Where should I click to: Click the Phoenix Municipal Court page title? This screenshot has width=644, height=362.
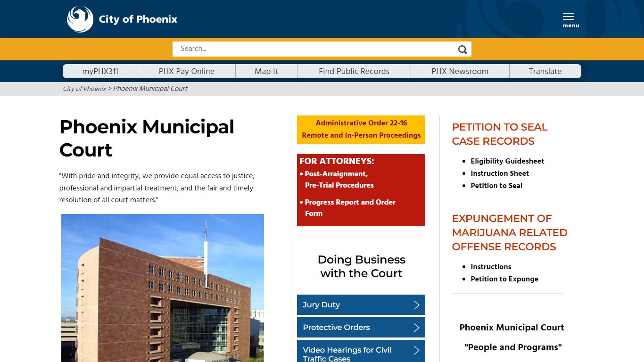[147, 139]
